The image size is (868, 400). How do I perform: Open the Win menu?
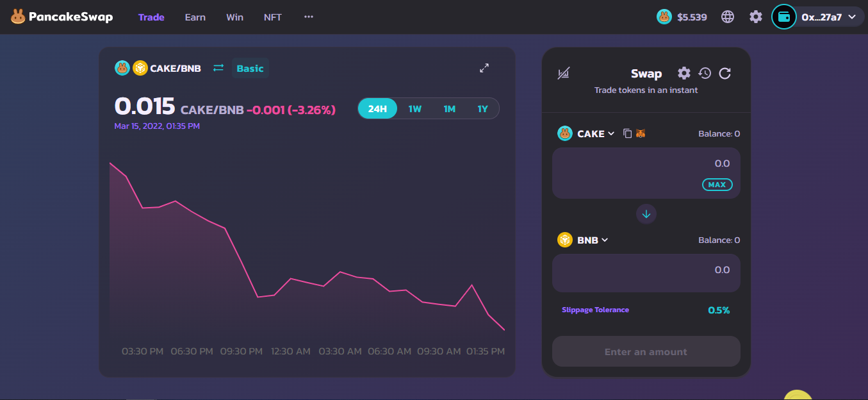(234, 17)
